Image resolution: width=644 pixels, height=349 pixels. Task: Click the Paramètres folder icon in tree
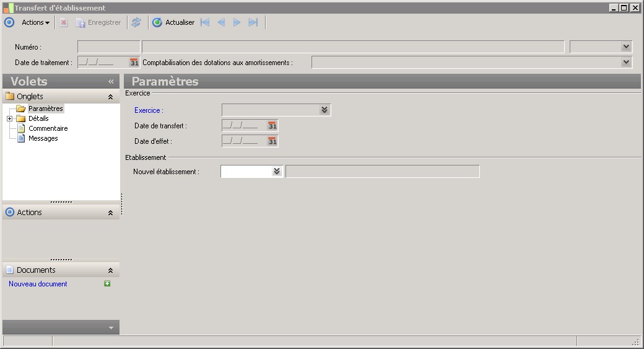point(20,108)
